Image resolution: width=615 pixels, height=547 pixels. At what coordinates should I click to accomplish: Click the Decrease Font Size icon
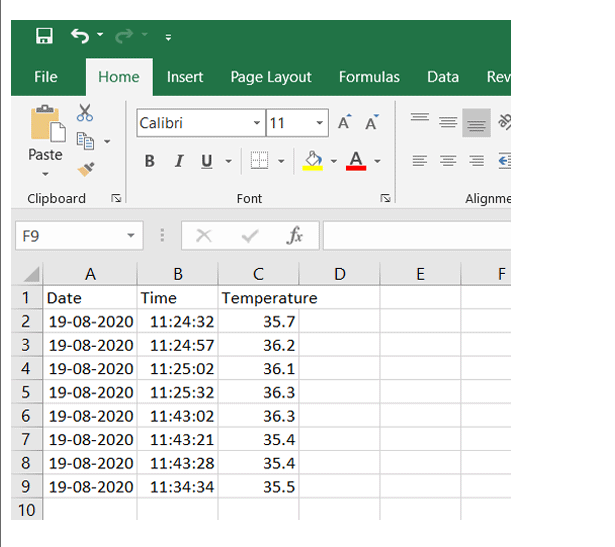[x=371, y=123]
